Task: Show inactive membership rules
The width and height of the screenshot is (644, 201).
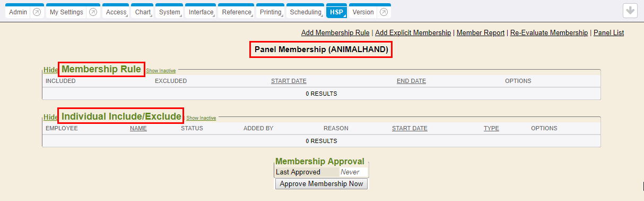Action: point(161,71)
